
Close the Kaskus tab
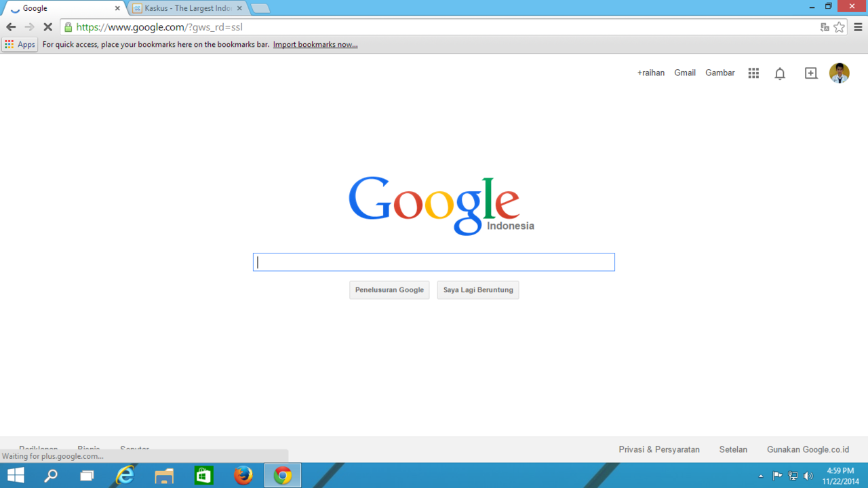239,8
